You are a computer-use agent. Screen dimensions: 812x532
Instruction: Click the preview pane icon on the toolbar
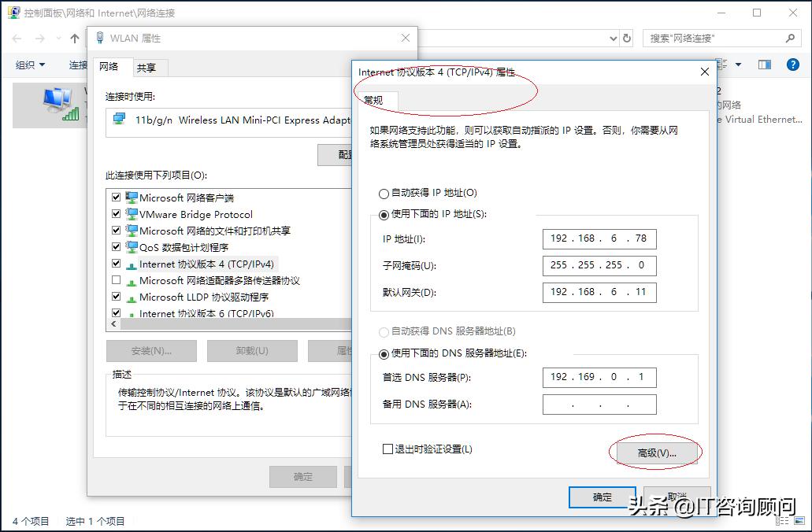pyautogui.click(x=763, y=63)
